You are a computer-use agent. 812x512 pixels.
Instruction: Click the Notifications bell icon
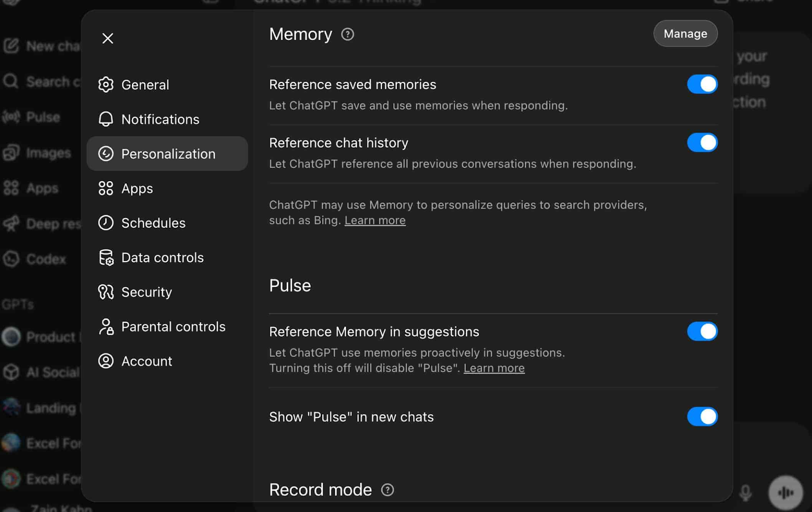(x=106, y=119)
